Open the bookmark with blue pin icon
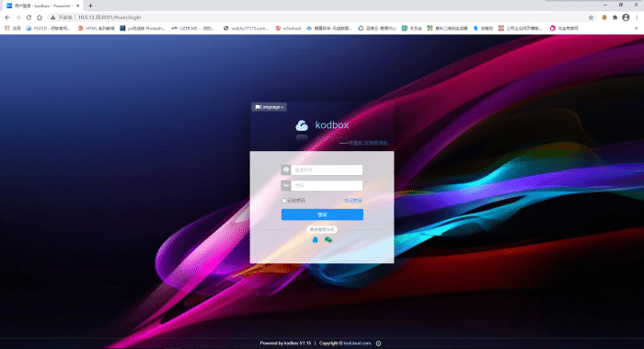The image size is (644, 349). coord(483,29)
